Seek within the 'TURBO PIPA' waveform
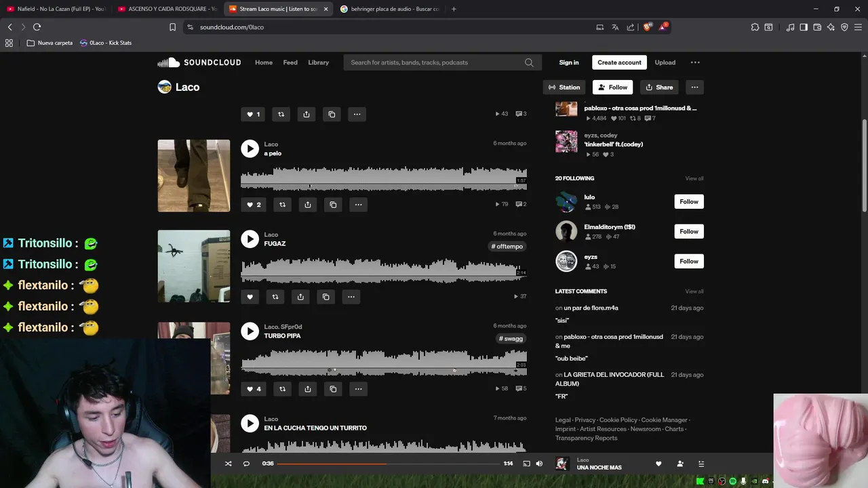Viewport: 868px width, 488px height. [384, 362]
